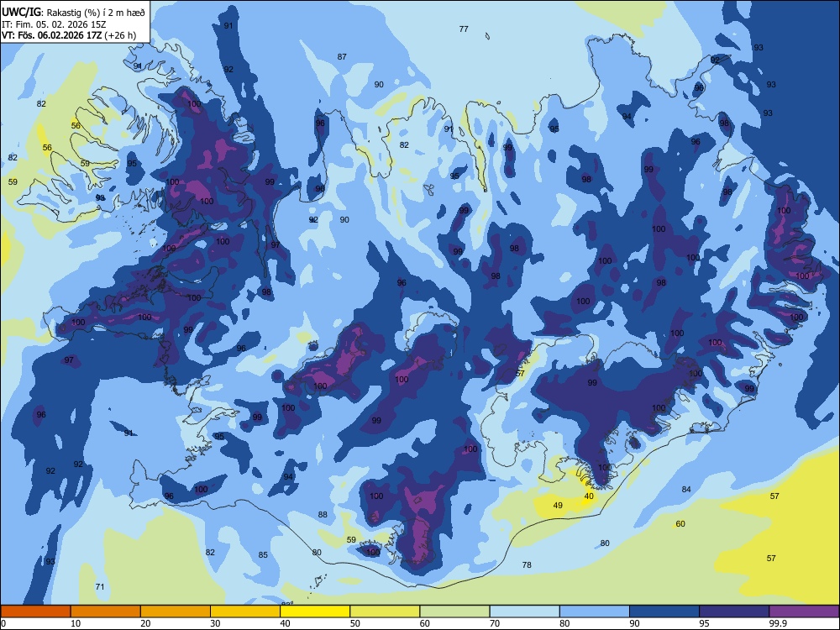Select the legend tick label '10'
840x630 pixels.
76,623
